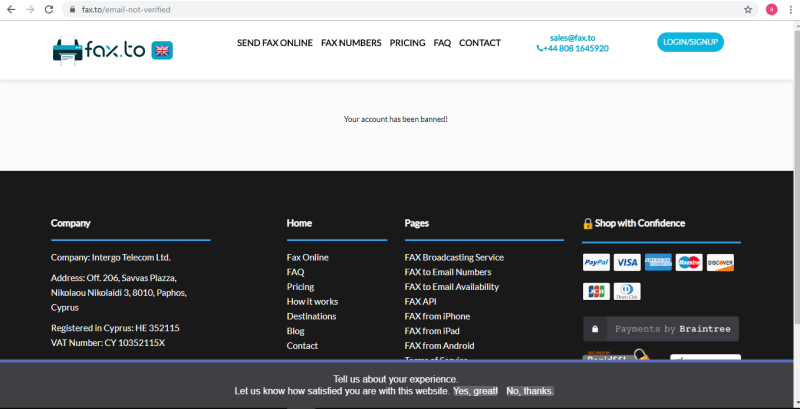Open FAX to Email Availability link
800x409 pixels.
[452, 287]
